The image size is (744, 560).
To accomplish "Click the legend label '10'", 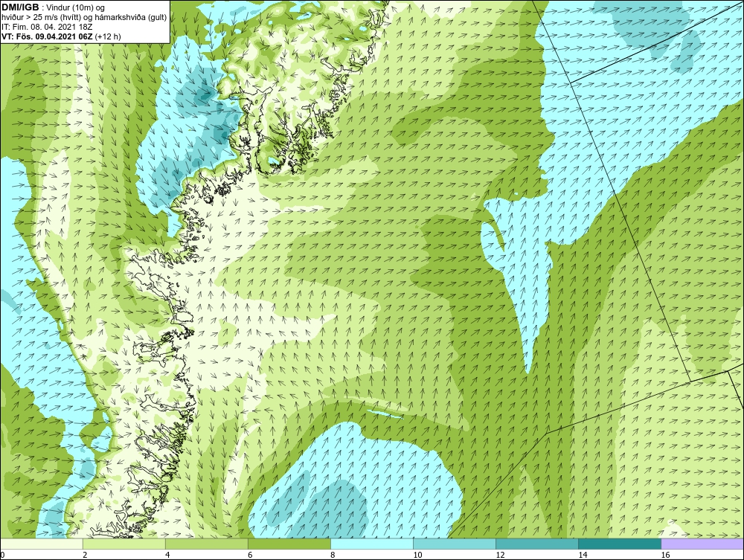I will pos(417,555).
